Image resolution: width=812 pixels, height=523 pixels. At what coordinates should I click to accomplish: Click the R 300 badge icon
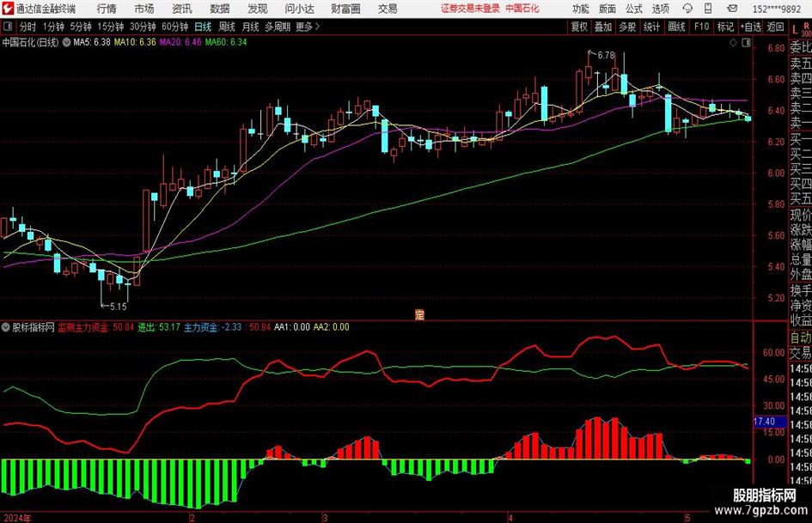[x=806, y=29]
